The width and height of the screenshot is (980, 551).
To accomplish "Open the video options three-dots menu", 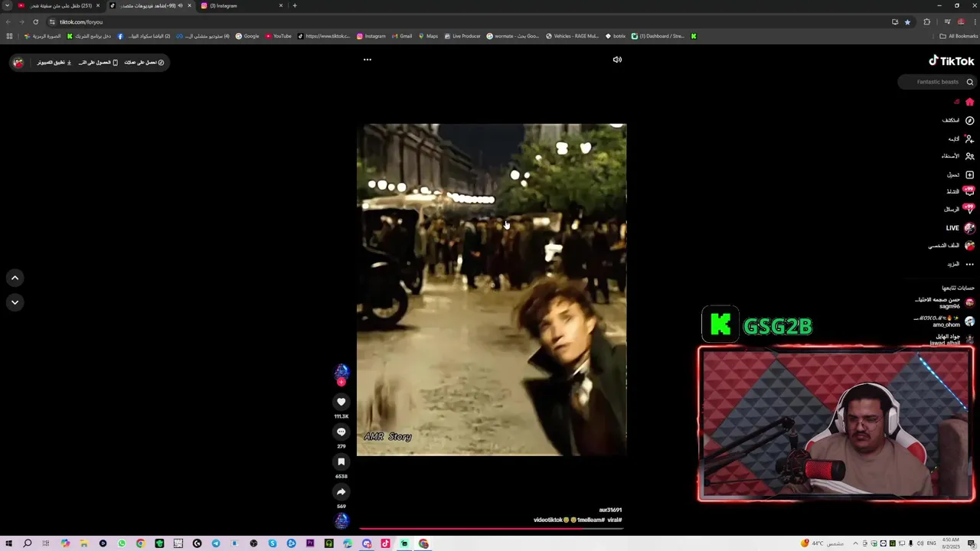I will [367, 60].
